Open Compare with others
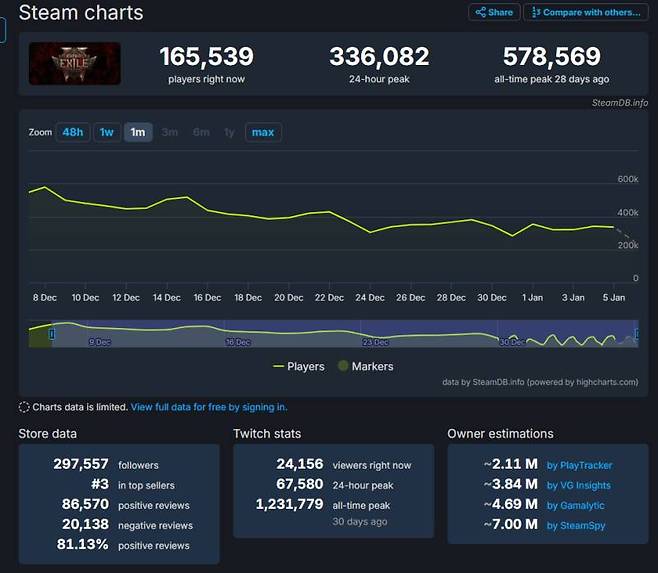Screen dimensions: 658x573 (x=586, y=12)
